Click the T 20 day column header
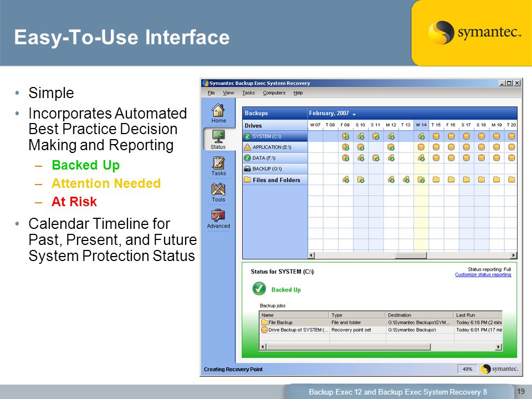Screen dimensions: 532x399 (x=511, y=125)
